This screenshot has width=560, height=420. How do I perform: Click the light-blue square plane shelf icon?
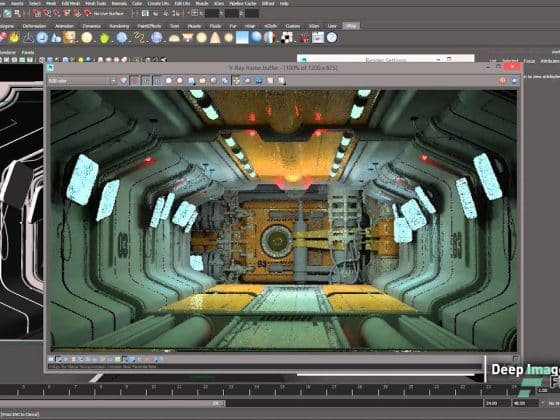coord(242,38)
